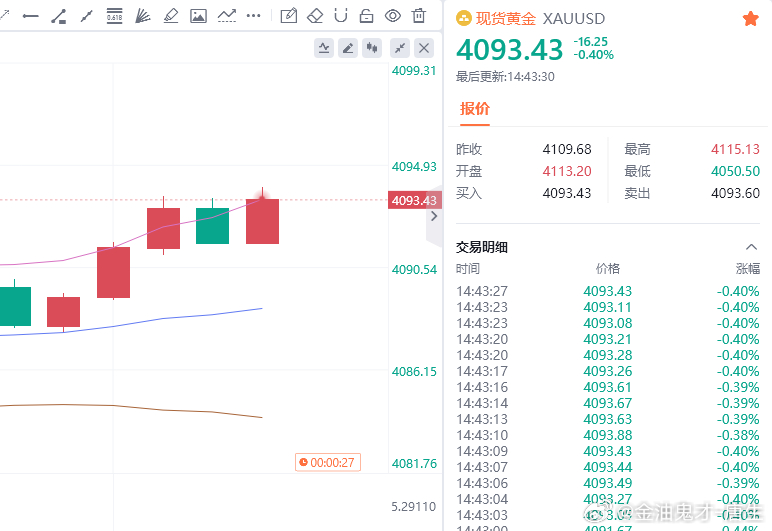Select the trend line with label tool

[59, 16]
